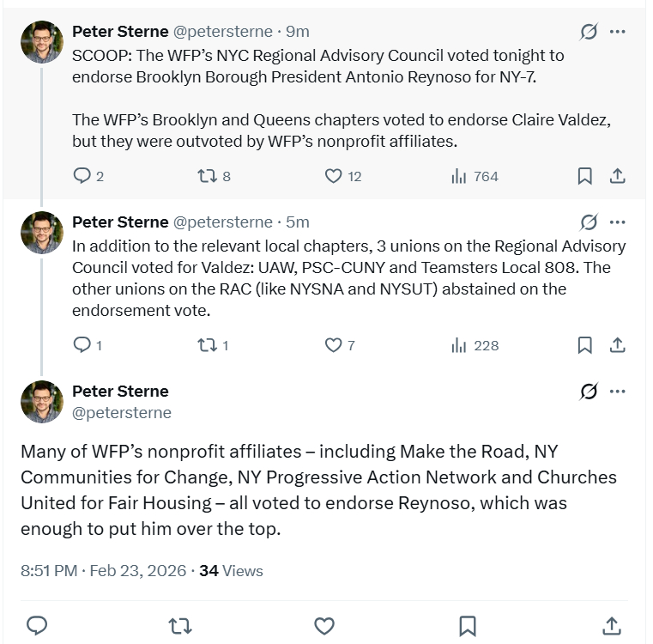Click Peter Sterne avatar on main tweet
Image resolution: width=653 pixels, height=644 pixels.
pos(42,402)
